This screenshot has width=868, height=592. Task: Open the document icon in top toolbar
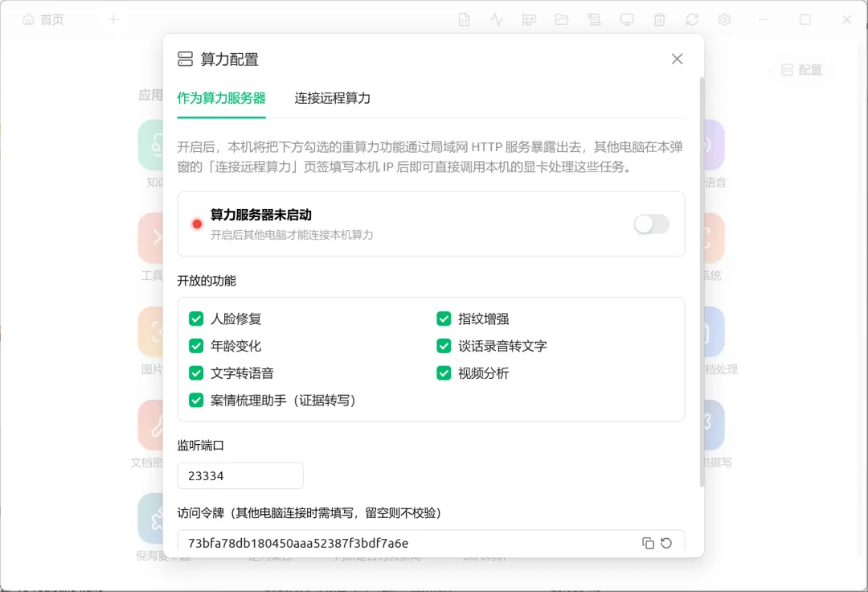coord(465,20)
